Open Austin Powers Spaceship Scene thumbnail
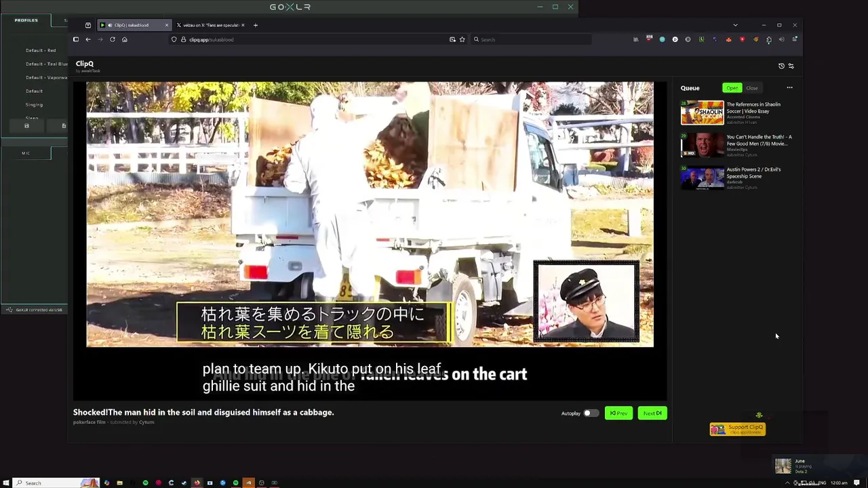868x488 pixels. click(703, 178)
